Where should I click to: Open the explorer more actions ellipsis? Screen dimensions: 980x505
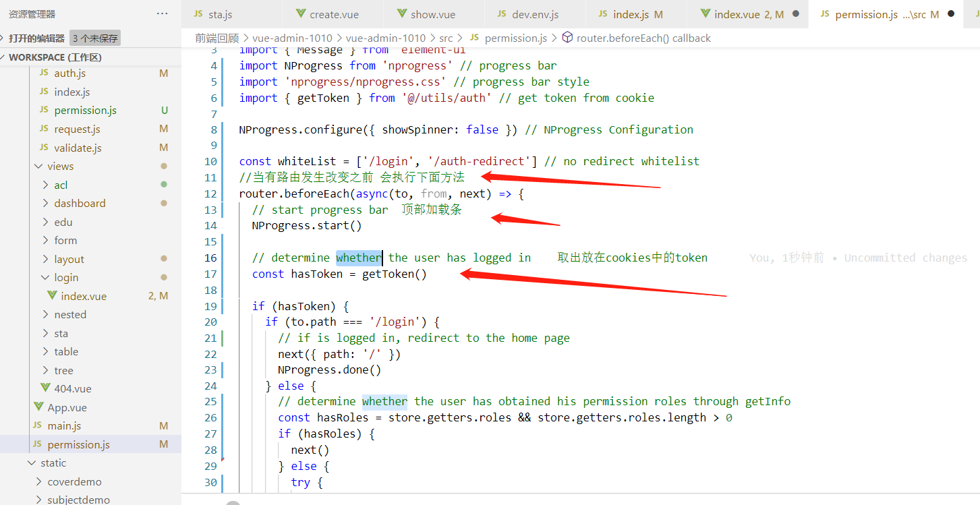162,13
